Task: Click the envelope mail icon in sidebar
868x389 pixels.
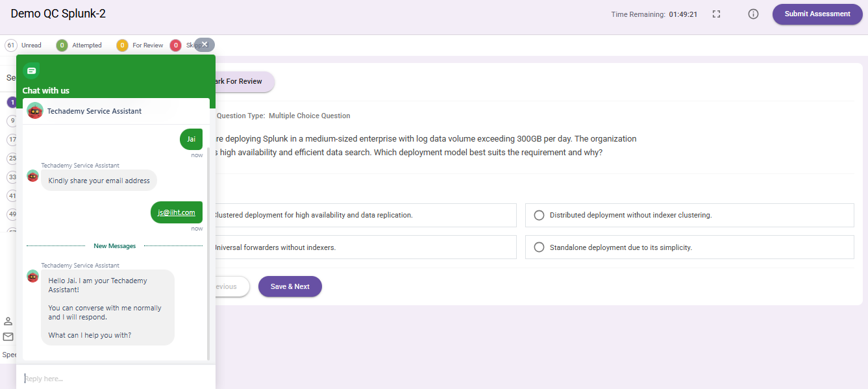Action: click(8, 336)
